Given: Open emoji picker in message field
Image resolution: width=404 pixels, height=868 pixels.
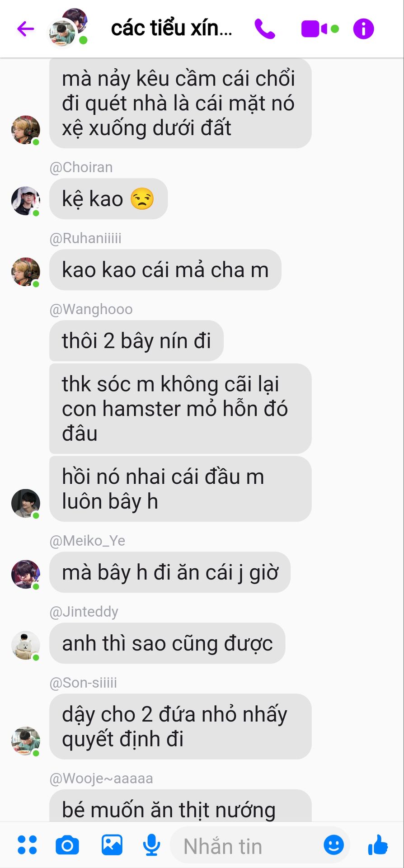Looking at the screenshot, I should click(x=334, y=844).
